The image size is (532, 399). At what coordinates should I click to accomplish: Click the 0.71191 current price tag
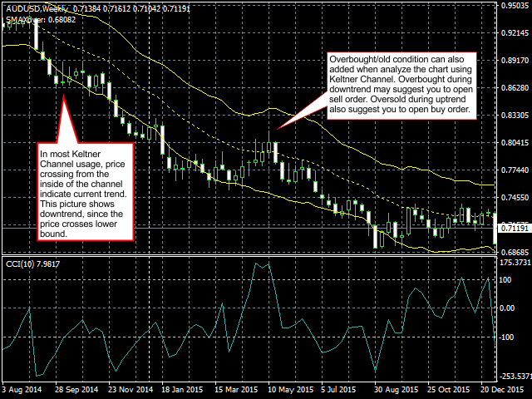[x=515, y=229]
